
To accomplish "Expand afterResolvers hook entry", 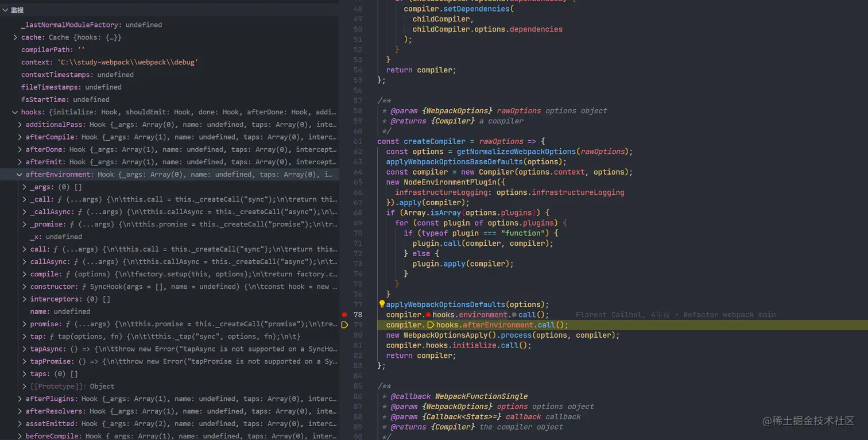I will 20,411.
